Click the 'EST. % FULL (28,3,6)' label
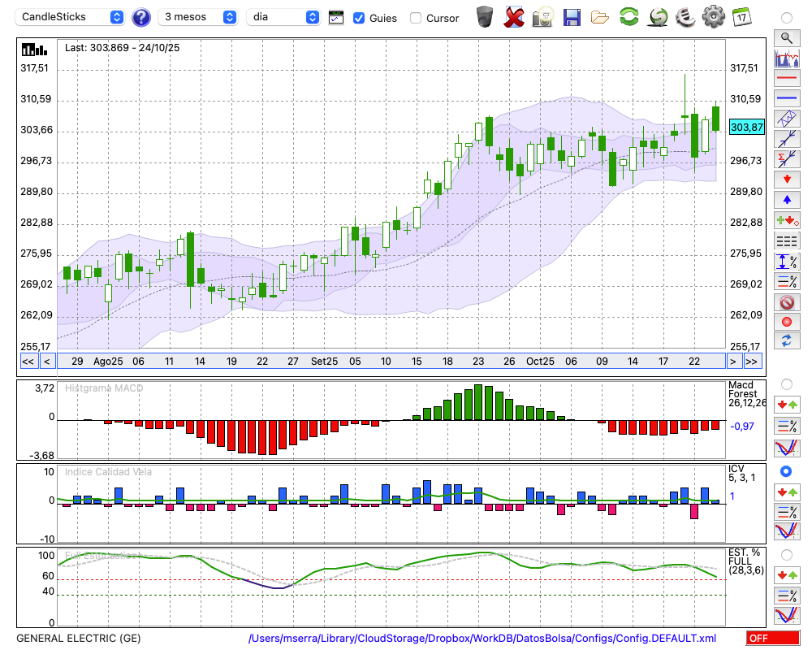 click(745, 561)
